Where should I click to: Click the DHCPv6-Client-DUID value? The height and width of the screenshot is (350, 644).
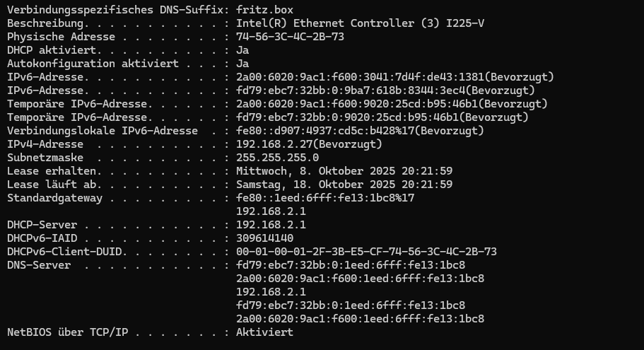366,252
